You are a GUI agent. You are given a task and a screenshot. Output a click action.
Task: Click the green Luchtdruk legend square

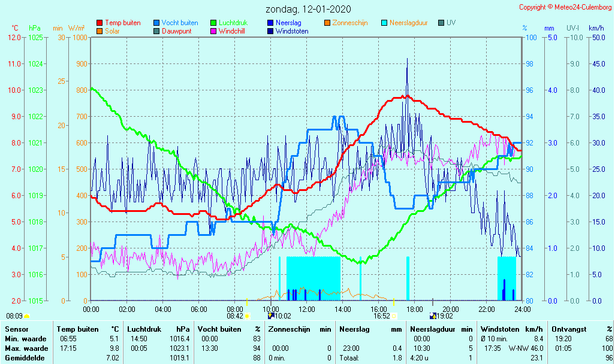[213, 23]
